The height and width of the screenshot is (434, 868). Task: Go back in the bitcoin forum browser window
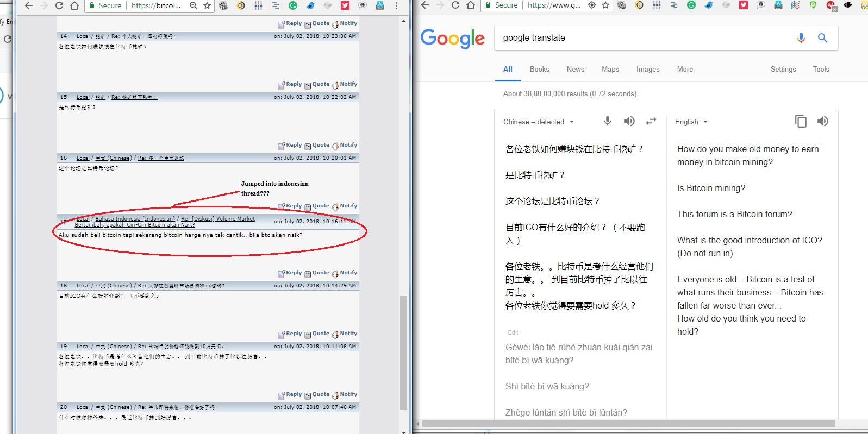coord(29,5)
